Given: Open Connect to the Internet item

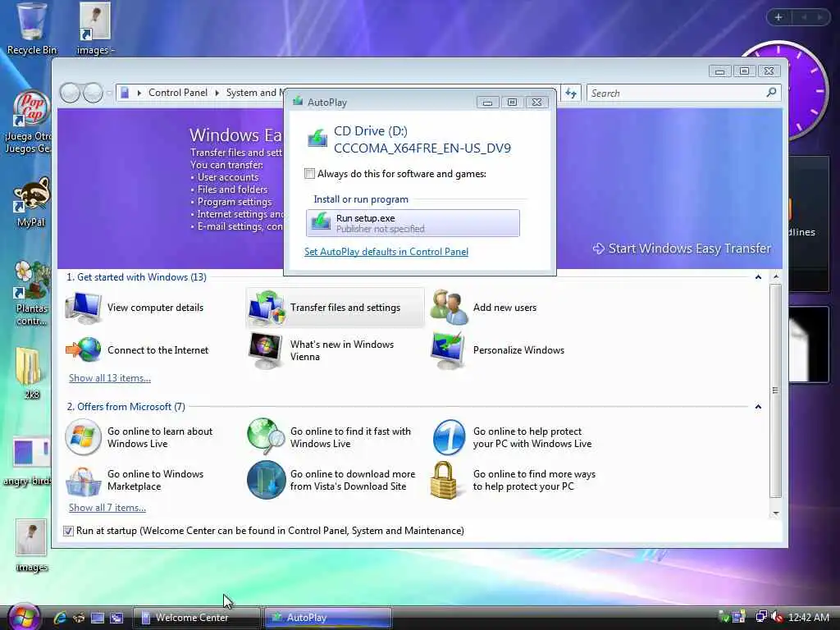Looking at the screenshot, I should click(137, 349).
